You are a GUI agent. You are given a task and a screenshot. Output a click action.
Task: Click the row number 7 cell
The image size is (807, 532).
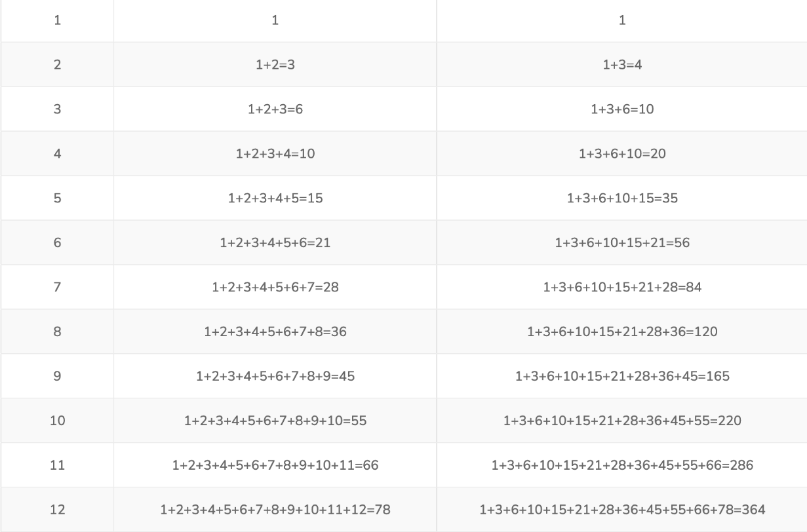(x=57, y=288)
